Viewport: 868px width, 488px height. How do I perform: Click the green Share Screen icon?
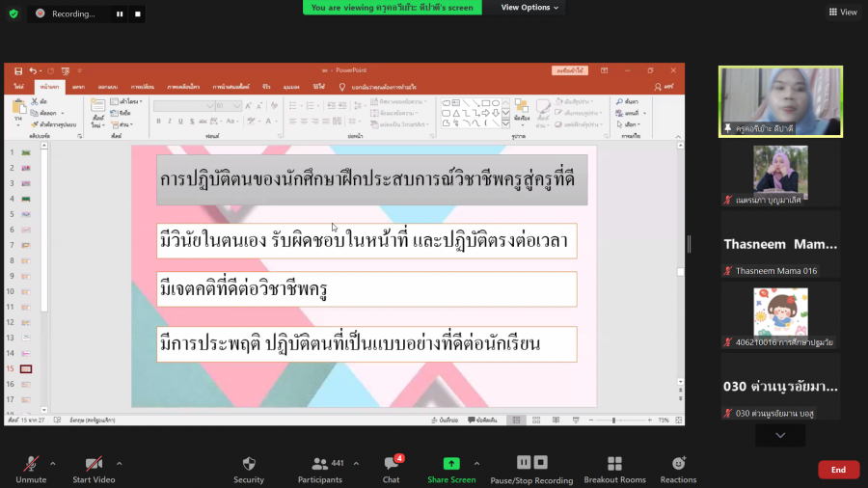451,464
